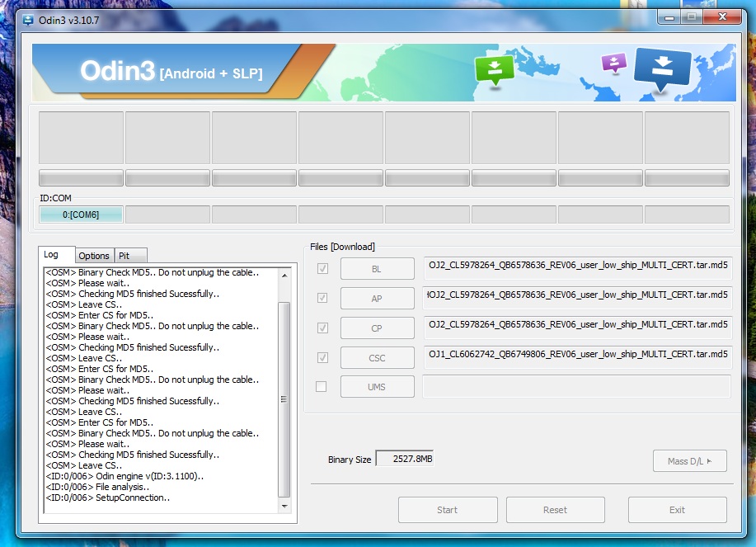Image resolution: width=756 pixels, height=547 pixels.
Task: Open the Pit tab
Action: (x=130, y=256)
